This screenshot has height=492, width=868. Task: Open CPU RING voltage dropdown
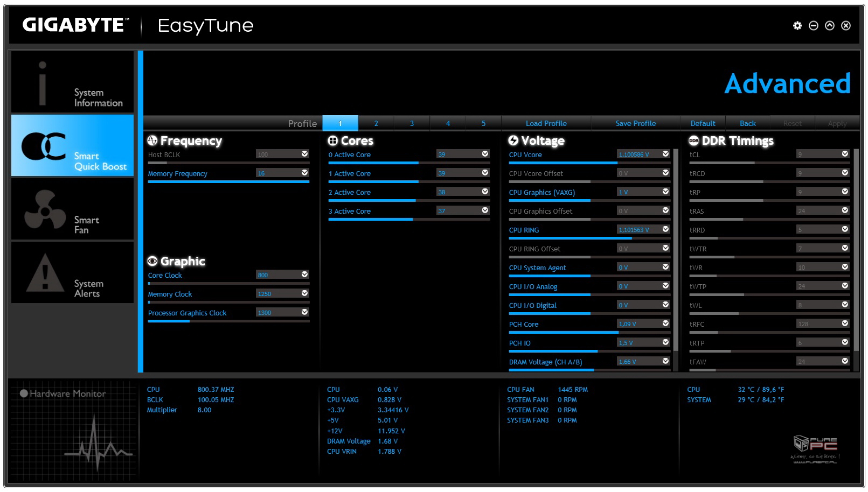[665, 229]
